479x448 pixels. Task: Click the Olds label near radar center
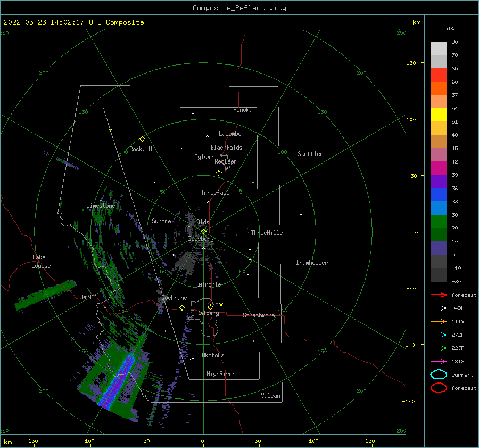point(203,222)
